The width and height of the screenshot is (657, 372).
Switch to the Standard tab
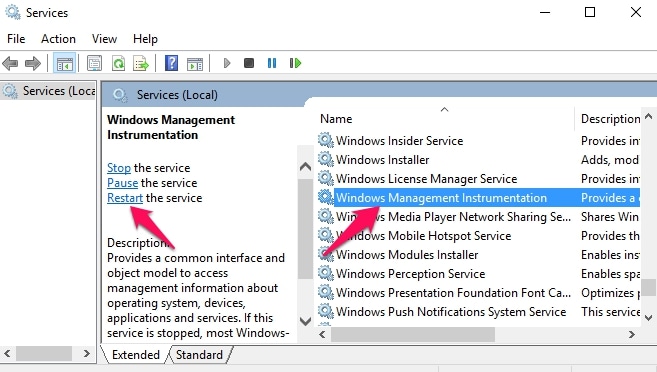(x=199, y=355)
